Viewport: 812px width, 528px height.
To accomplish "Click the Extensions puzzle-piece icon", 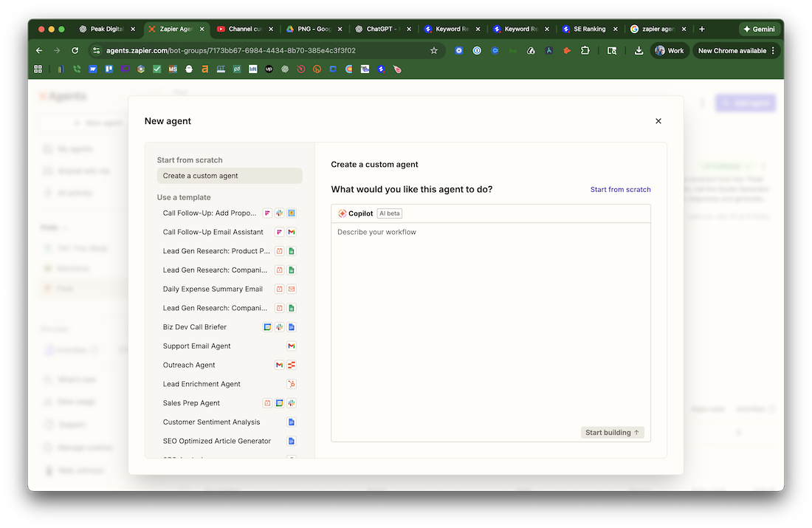I will click(586, 50).
